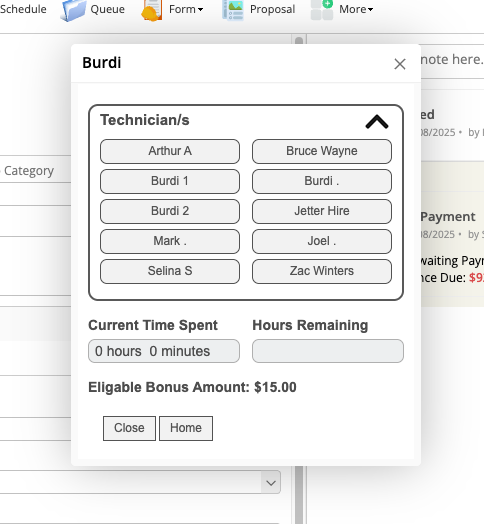Click the Home button

click(186, 428)
